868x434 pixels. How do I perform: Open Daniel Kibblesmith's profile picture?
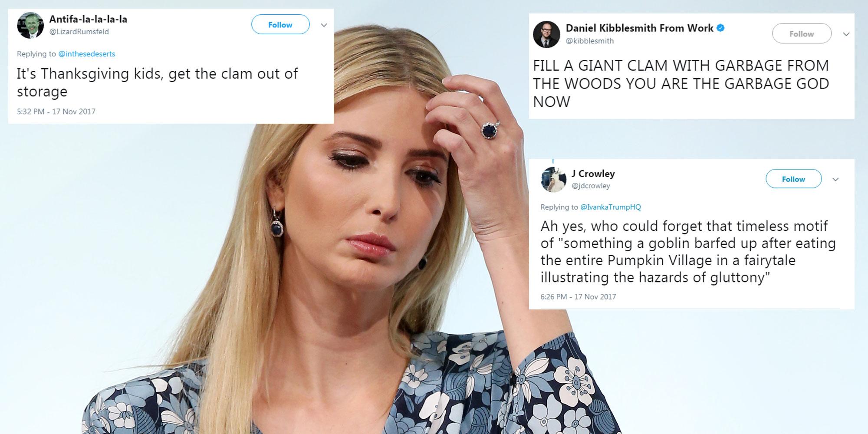pos(546,34)
